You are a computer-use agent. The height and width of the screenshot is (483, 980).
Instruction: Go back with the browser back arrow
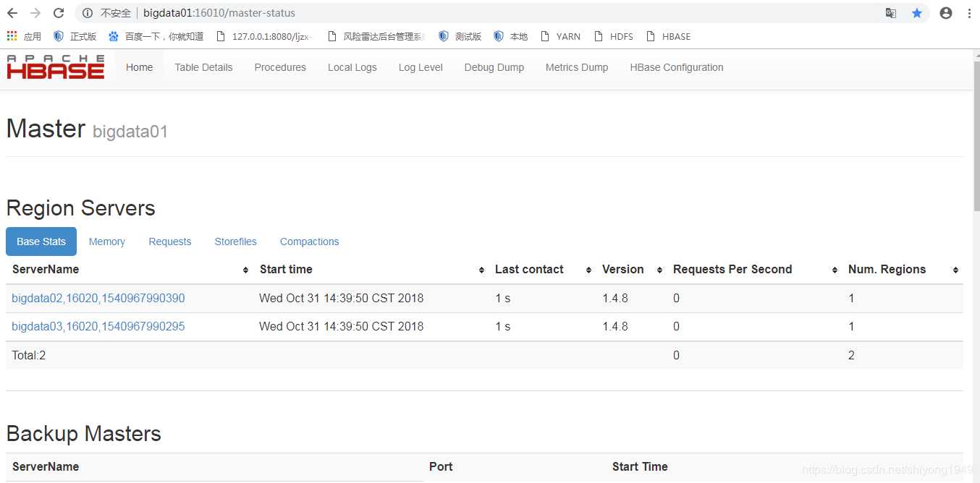(12, 13)
